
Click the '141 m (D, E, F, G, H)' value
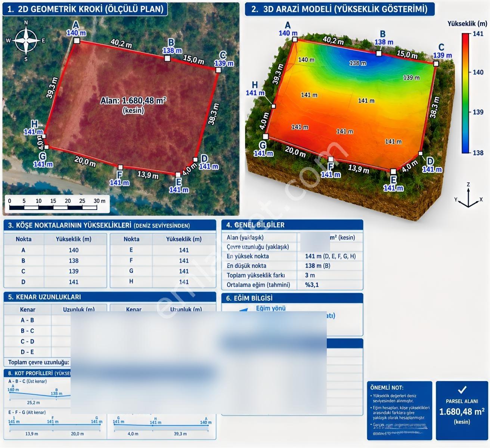pos(330,256)
